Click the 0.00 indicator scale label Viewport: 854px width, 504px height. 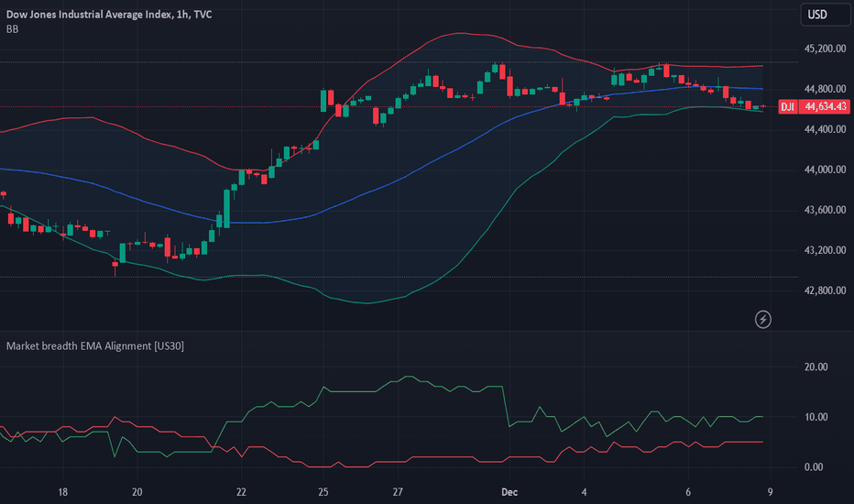[x=814, y=467]
